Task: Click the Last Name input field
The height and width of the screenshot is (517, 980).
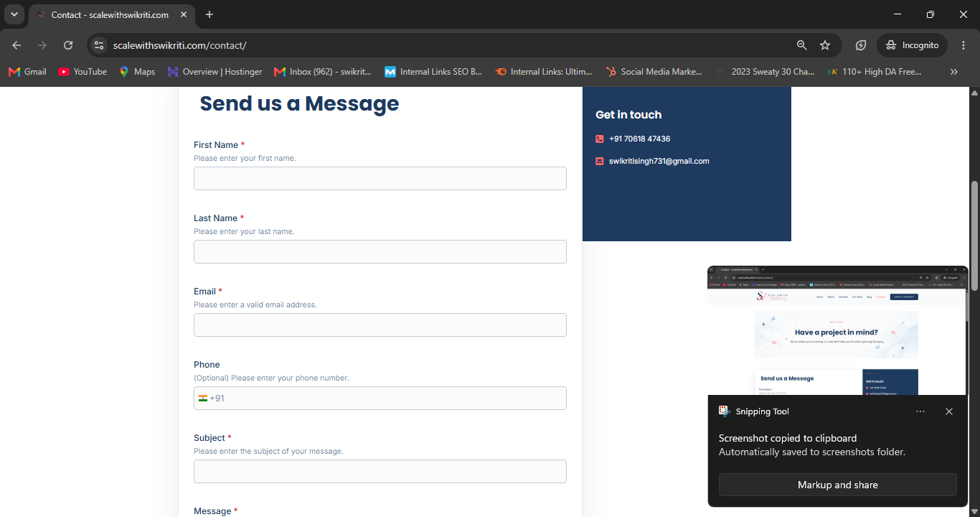Action: 380,252
